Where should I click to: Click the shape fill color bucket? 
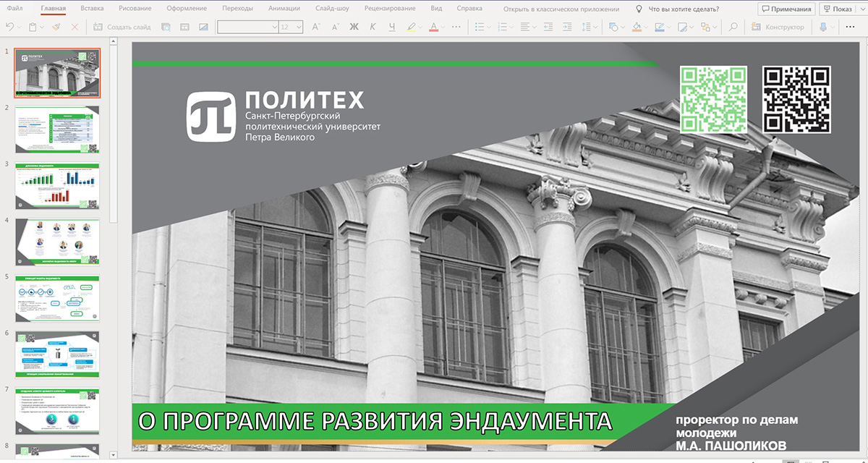point(637,27)
